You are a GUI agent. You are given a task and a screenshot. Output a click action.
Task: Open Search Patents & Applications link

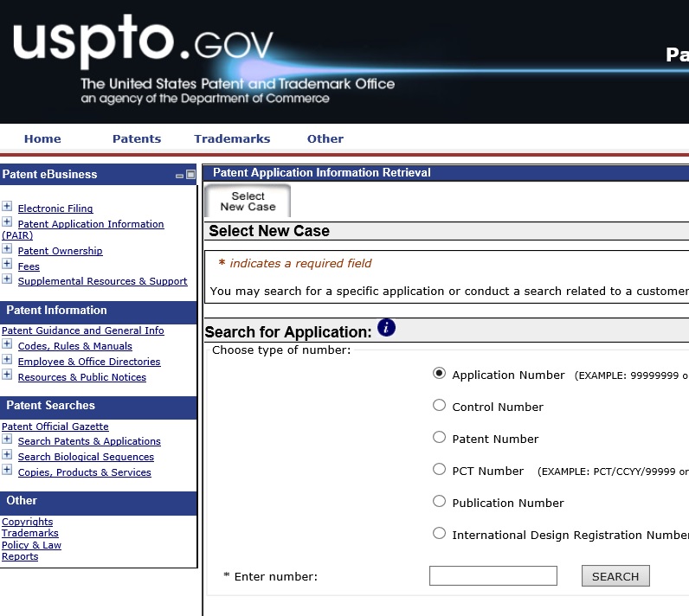89,441
